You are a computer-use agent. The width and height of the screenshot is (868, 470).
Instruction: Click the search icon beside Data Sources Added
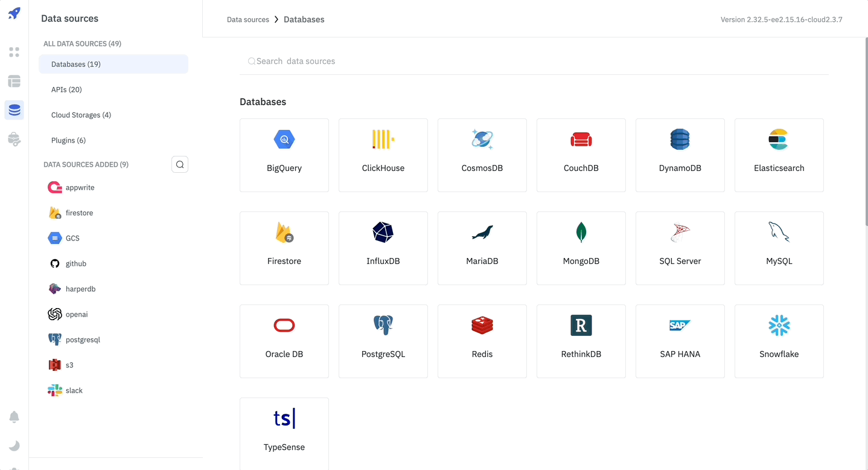180,164
